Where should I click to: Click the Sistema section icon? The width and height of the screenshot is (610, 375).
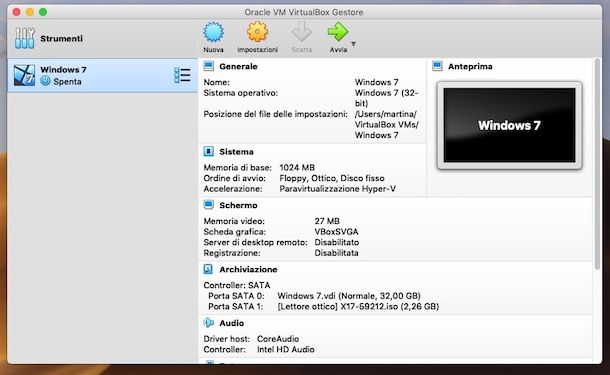pos(209,151)
